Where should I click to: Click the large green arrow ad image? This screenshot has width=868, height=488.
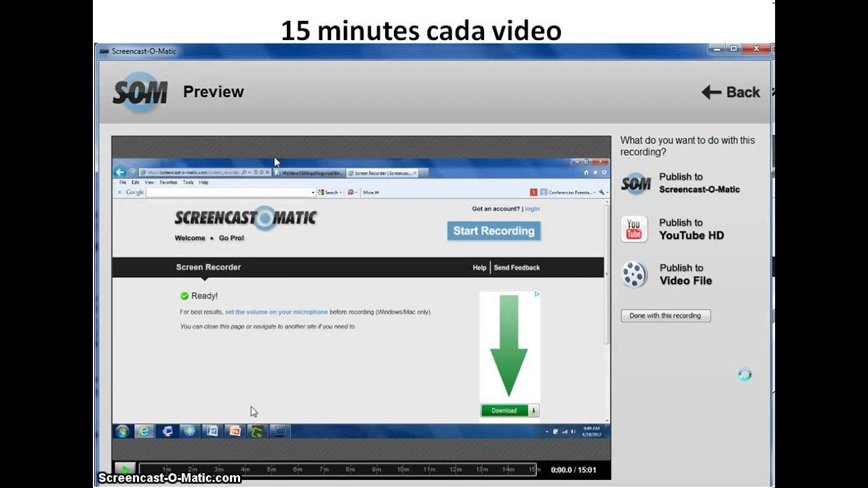tap(509, 347)
